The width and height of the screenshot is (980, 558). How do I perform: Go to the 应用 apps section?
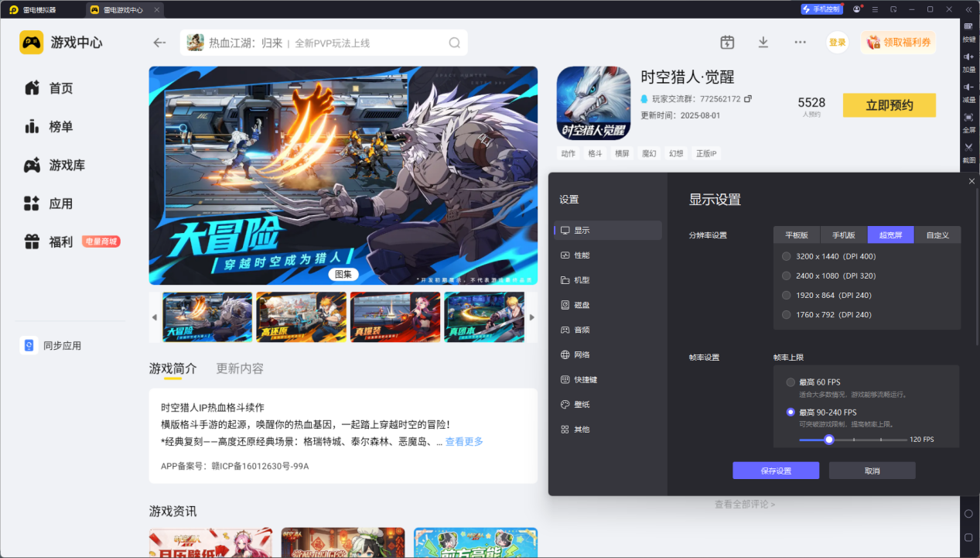[49, 204]
